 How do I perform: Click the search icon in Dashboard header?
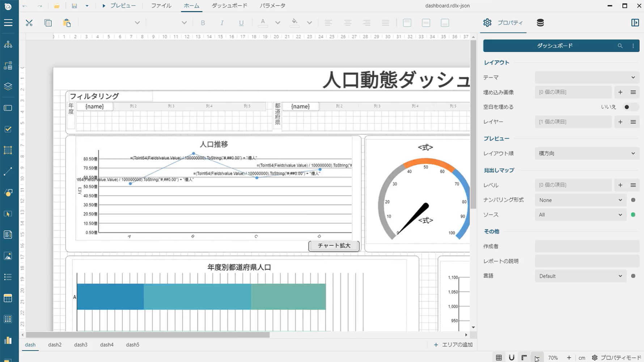tap(620, 46)
